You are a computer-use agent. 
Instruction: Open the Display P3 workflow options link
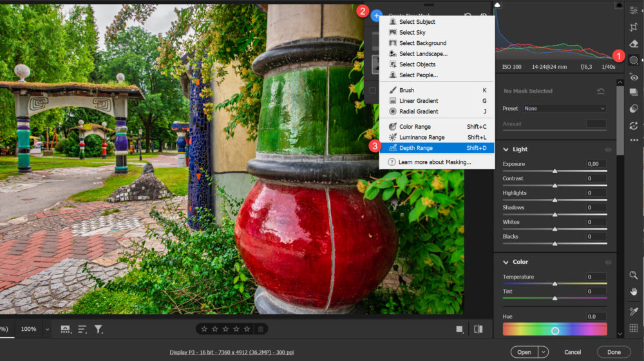pos(231,352)
